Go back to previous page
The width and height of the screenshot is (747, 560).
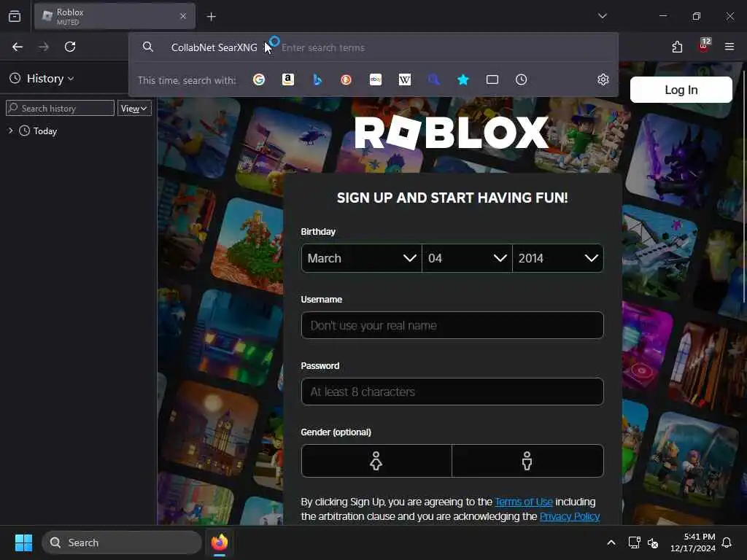tap(18, 47)
